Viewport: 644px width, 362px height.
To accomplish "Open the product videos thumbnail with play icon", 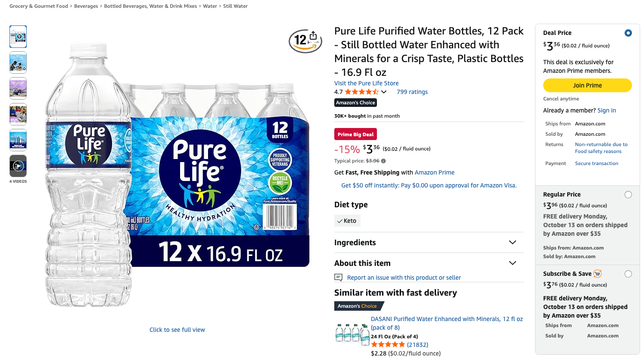I will [x=18, y=166].
